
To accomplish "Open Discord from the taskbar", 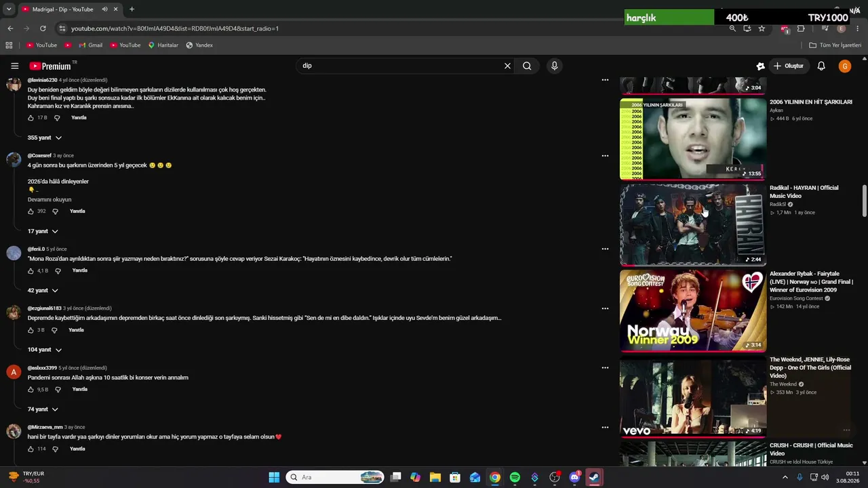I will [x=574, y=477].
